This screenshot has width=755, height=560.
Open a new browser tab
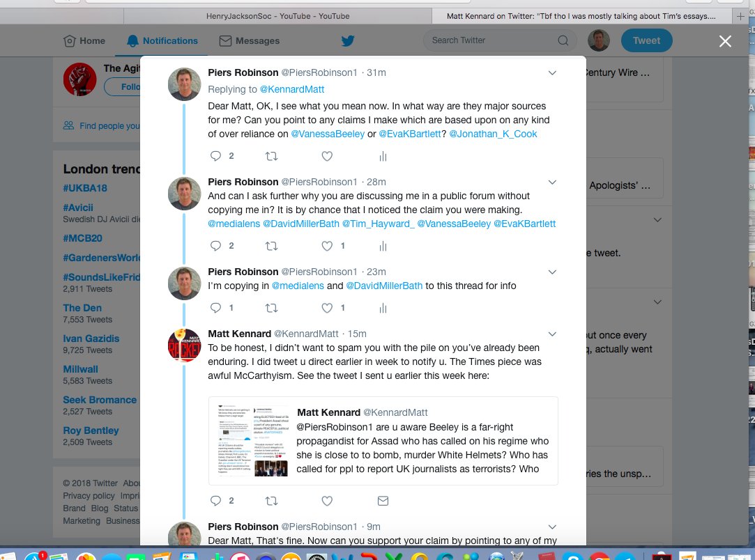(740, 16)
